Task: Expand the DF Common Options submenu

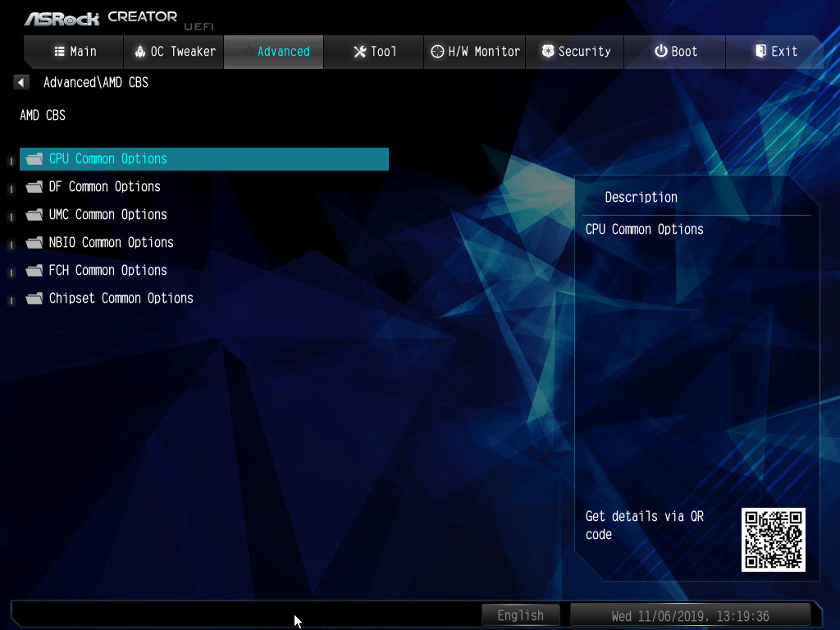Action: click(104, 187)
